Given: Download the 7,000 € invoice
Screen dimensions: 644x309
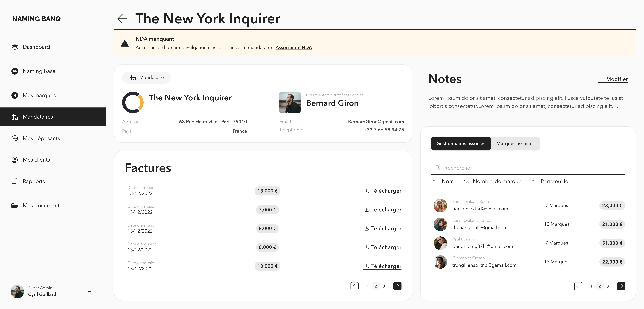Looking at the screenshot, I should pyautogui.click(x=382, y=210).
